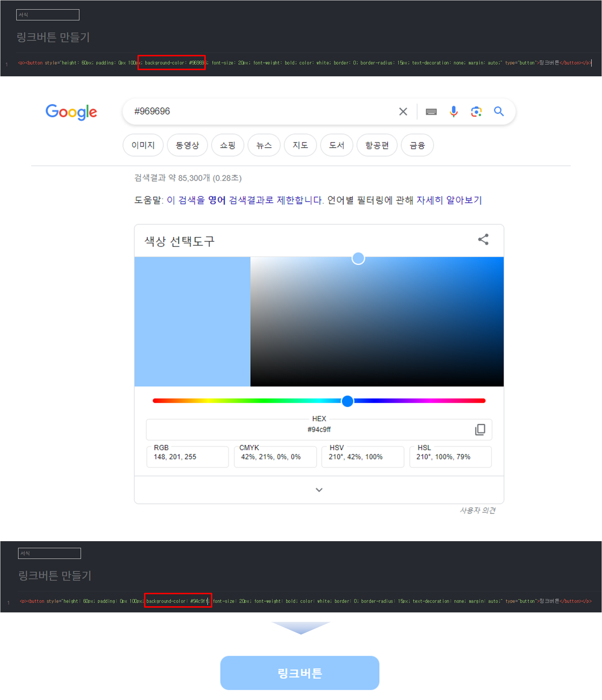Click the 사용자 의견 feedback link
602x700 pixels.
click(x=477, y=511)
